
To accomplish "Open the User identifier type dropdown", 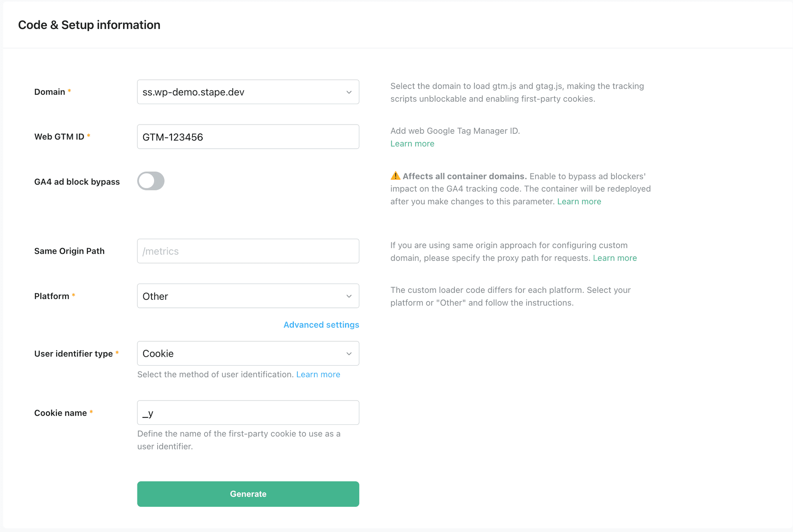I will click(x=248, y=353).
